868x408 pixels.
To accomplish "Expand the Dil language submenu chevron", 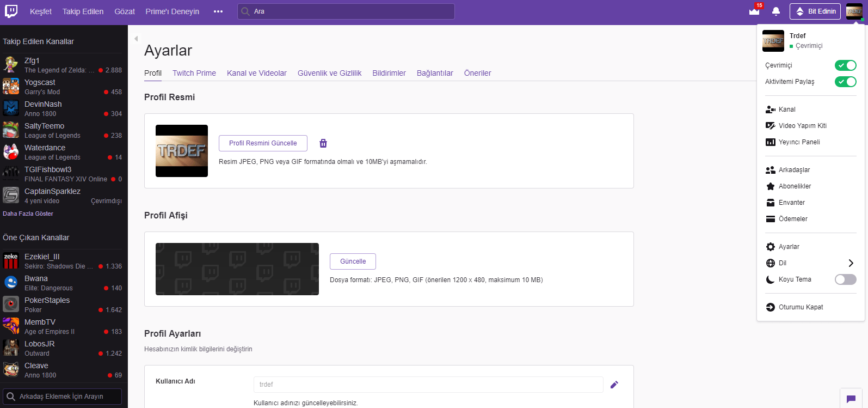I will coord(851,263).
